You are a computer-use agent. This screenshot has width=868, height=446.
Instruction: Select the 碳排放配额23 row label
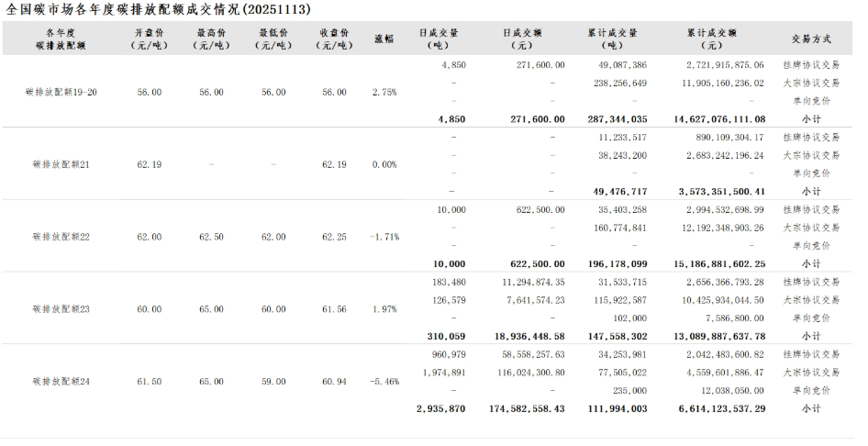point(61,309)
